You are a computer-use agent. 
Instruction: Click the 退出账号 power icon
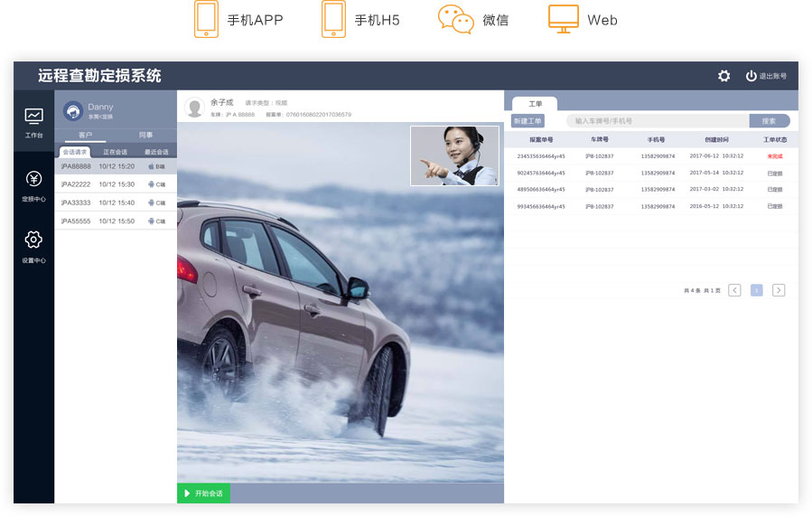coord(751,76)
